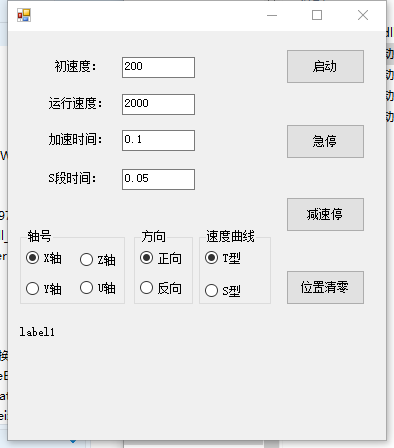Choose 反向 reverse direction option

161,288
